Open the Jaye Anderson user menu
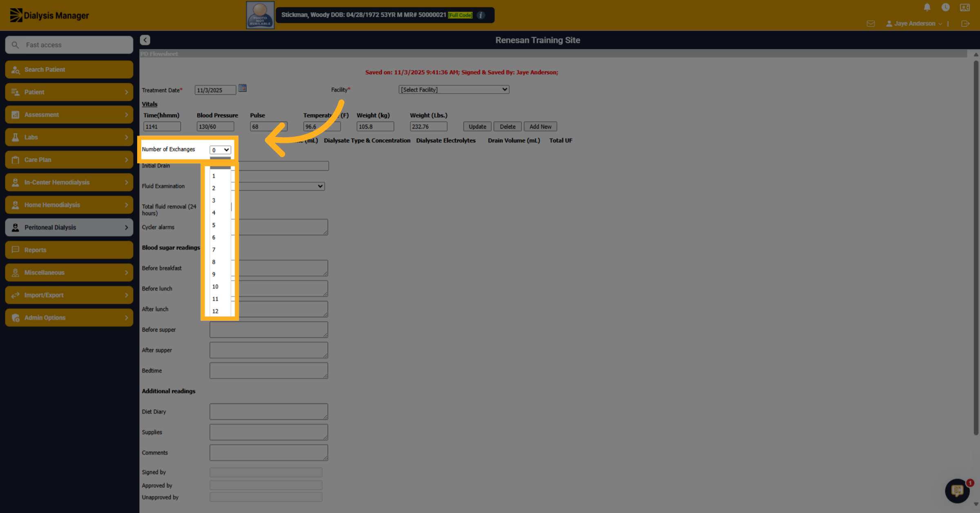Screen dimensions: 980x513 (x=914, y=24)
